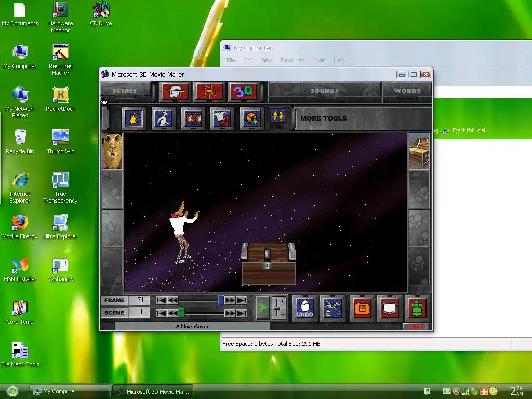The image size is (532, 399).
Task: Click the green scene slider handle
Action: click(181, 313)
